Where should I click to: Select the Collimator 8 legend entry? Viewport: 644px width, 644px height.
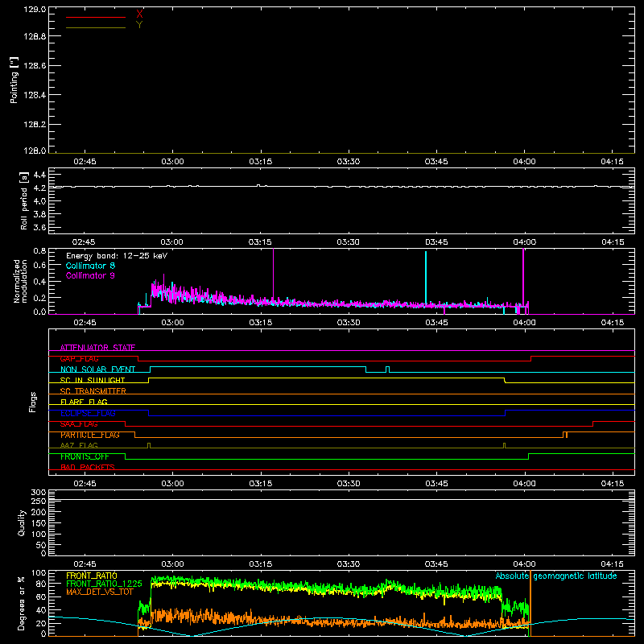(x=90, y=266)
